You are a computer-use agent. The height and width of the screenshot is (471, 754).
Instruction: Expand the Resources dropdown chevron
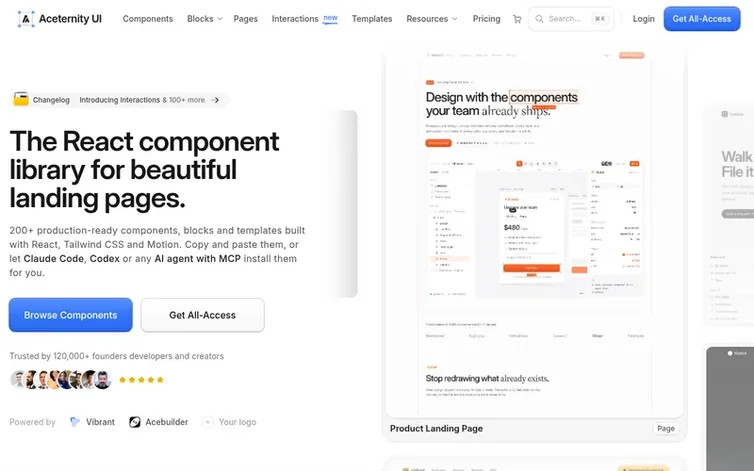[x=455, y=19]
